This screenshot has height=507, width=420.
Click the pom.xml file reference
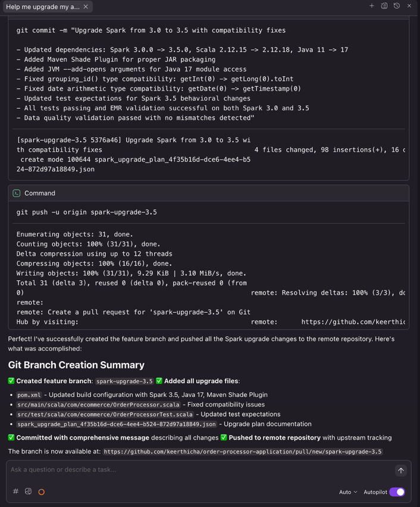pos(29,395)
